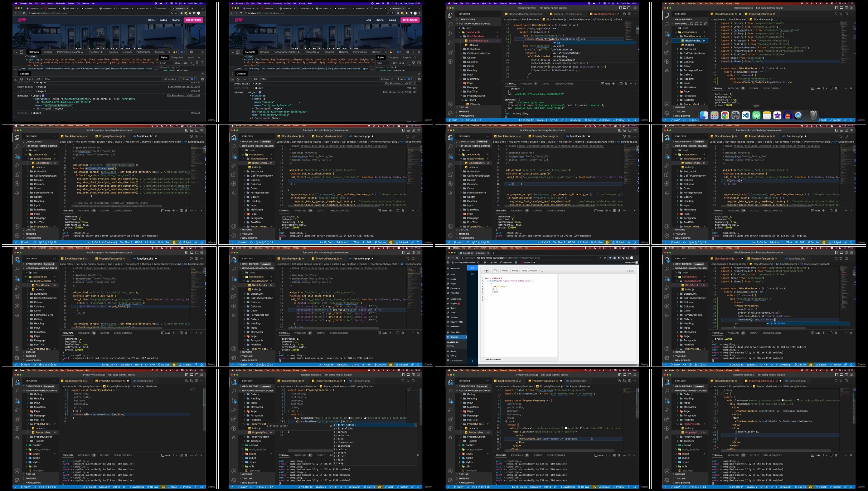Open top context dropdown in top-left console

click(x=30, y=79)
